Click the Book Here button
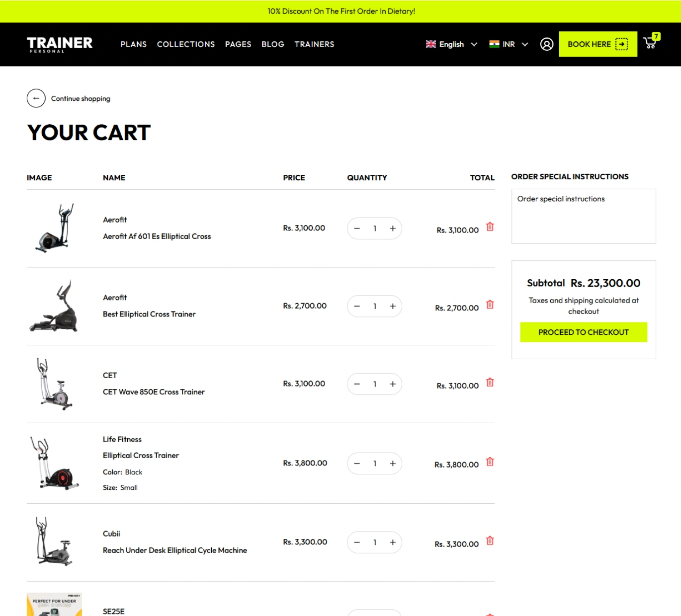This screenshot has height=616, width=681. 598,44
